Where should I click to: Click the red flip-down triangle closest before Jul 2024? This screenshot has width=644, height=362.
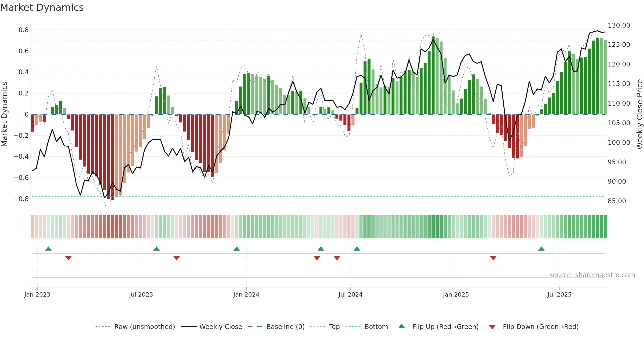[337, 258]
